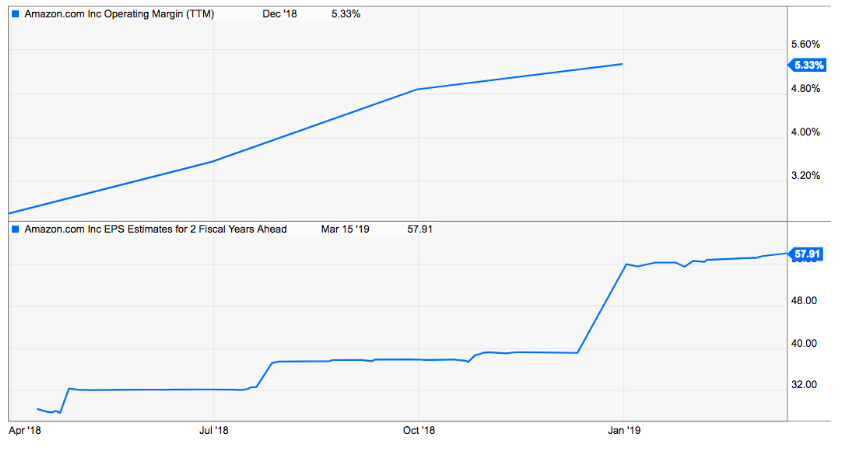841x449 pixels.
Task: Click the 3.20% y-axis label
Action: [806, 175]
